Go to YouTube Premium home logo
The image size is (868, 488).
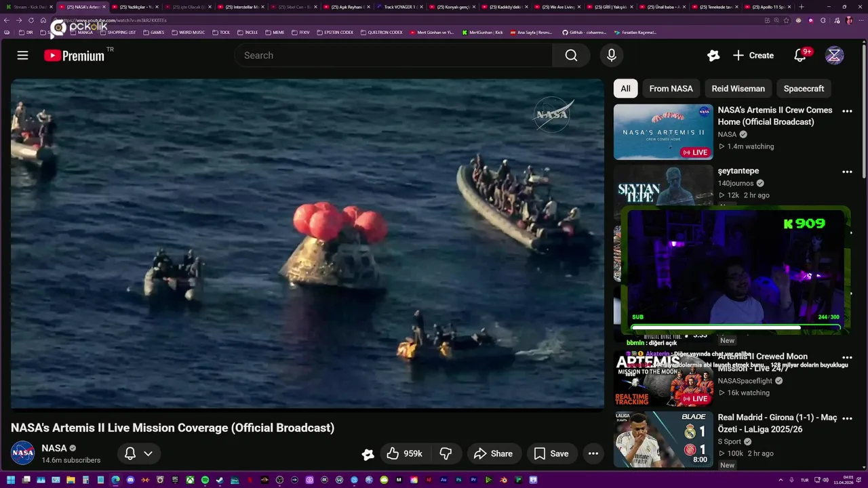(x=74, y=56)
